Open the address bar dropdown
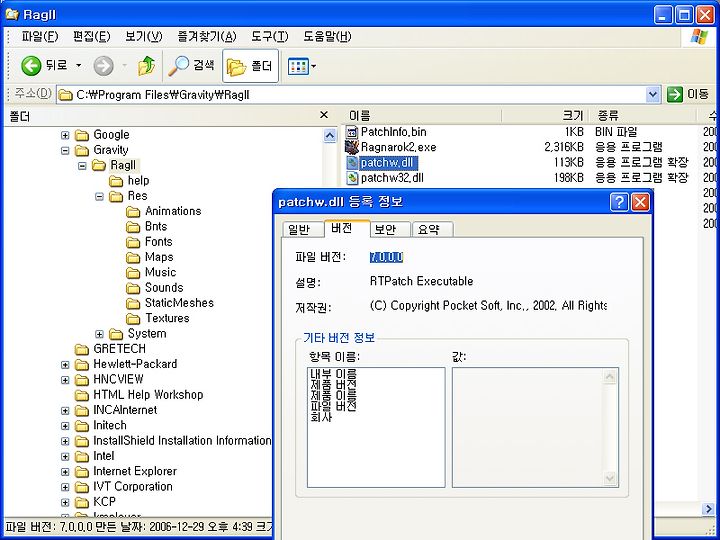Image resolution: width=720 pixels, height=540 pixels. click(x=653, y=95)
